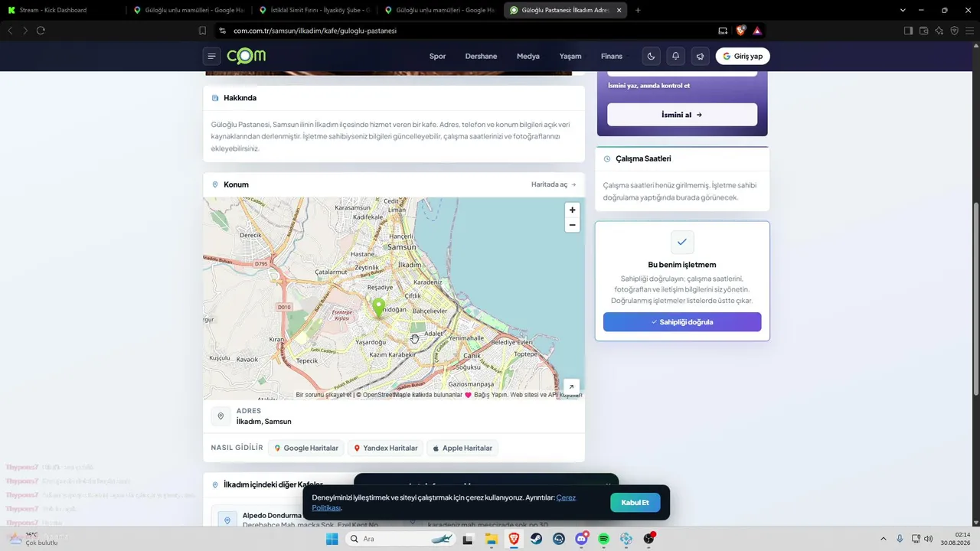Click the Bağış Yapın link on map

[491, 395]
